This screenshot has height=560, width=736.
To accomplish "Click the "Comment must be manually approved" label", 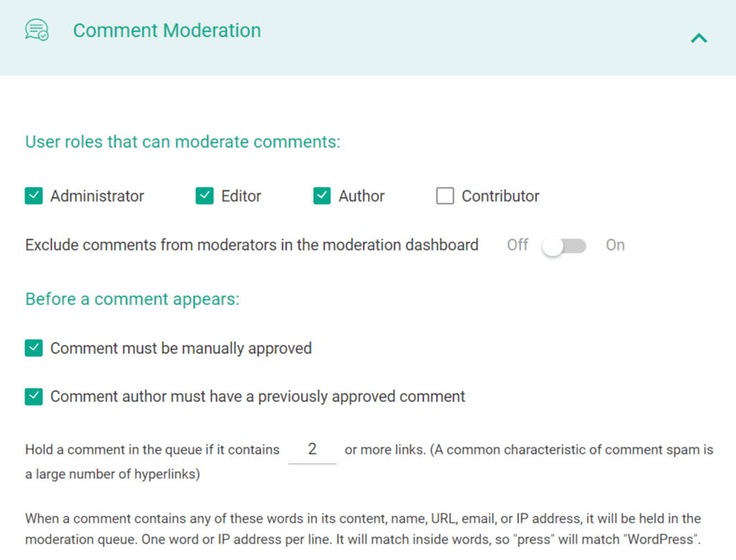I will point(181,348).
